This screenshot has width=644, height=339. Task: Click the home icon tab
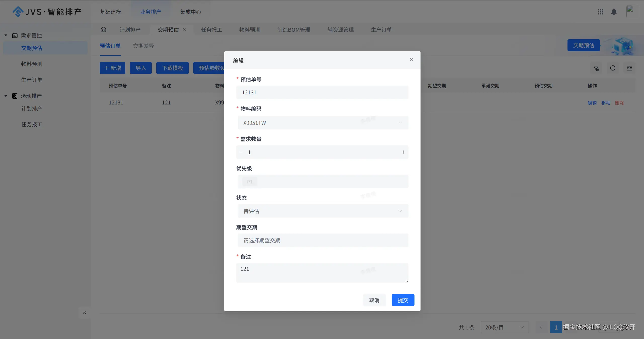pos(103,29)
